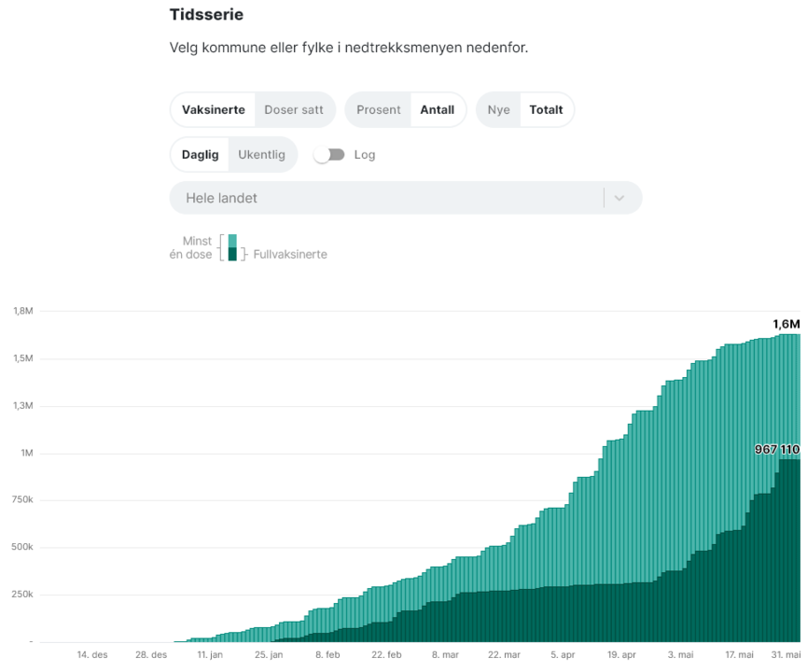Switch to Ukentlig resolution
This screenshot has height=672, width=807.
point(262,155)
